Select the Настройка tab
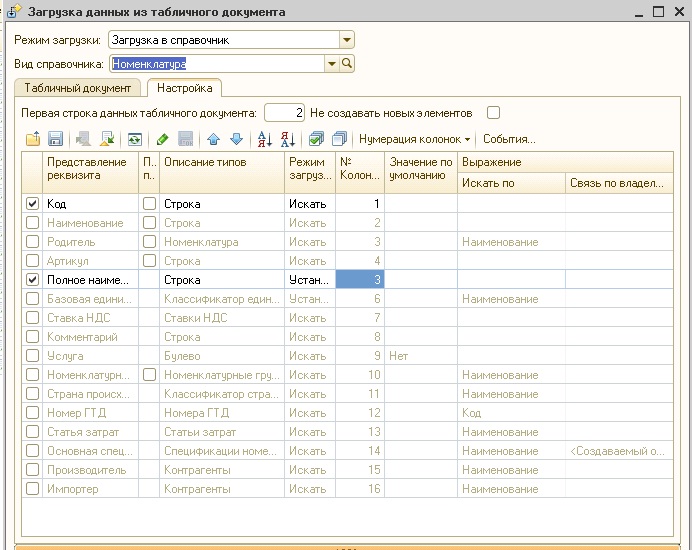 [x=184, y=88]
